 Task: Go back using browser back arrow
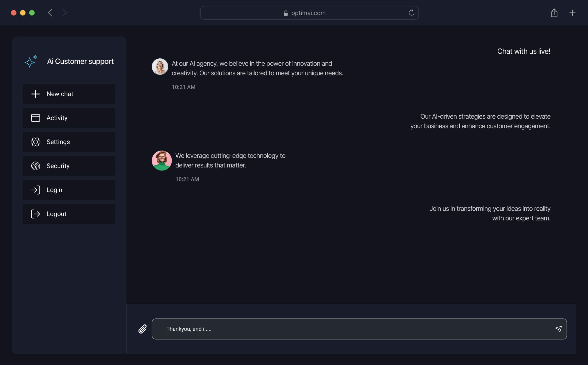pos(50,13)
